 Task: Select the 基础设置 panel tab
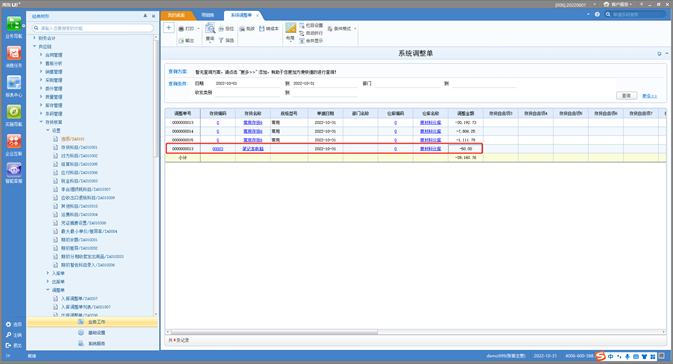coord(92,333)
